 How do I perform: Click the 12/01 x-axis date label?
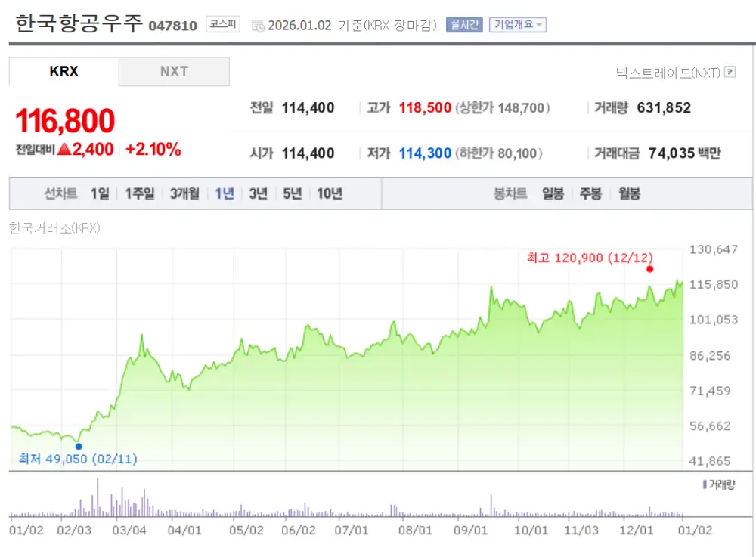tap(637, 531)
